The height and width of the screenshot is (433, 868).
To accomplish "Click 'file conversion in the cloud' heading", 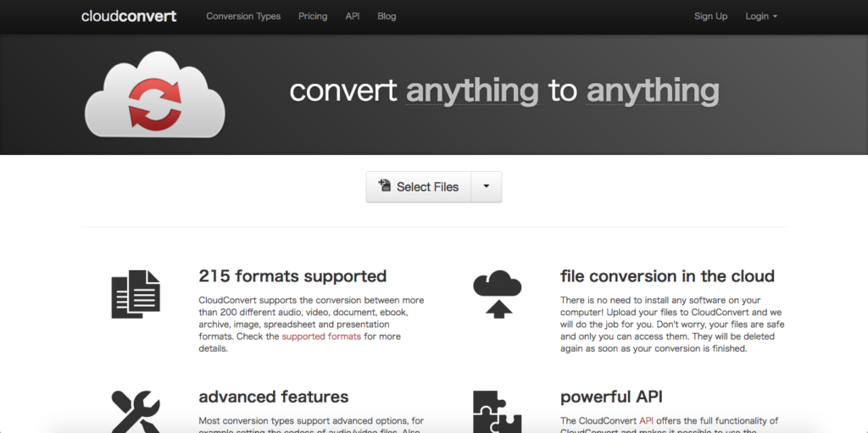I will (x=667, y=275).
